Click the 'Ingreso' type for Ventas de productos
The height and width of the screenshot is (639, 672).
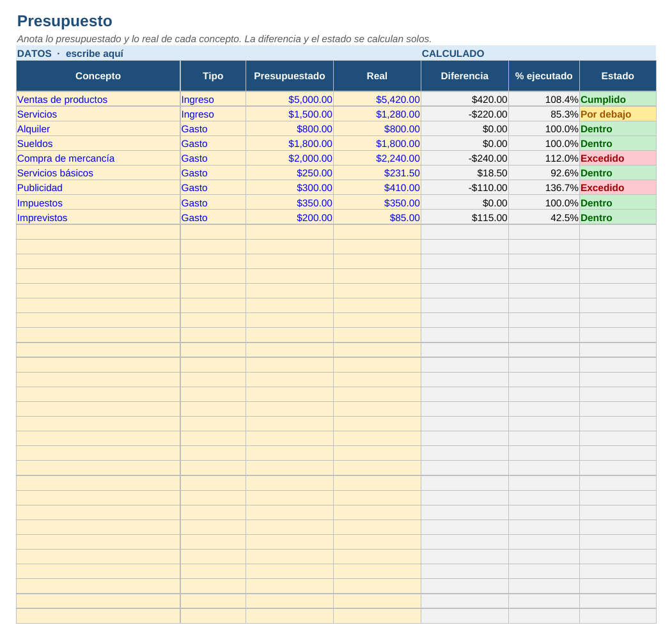pyautogui.click(x=213, y=99)
